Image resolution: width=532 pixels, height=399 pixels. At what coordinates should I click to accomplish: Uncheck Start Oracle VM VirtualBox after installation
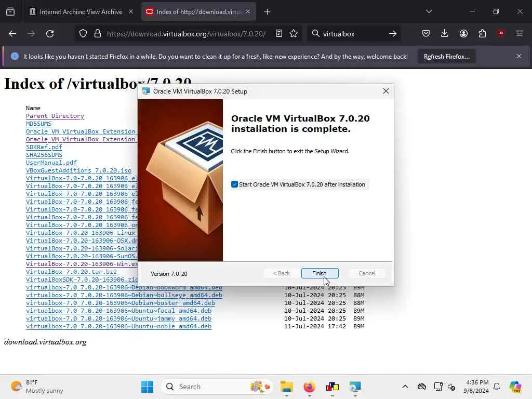pyautogui.click(x=234, y=184)
